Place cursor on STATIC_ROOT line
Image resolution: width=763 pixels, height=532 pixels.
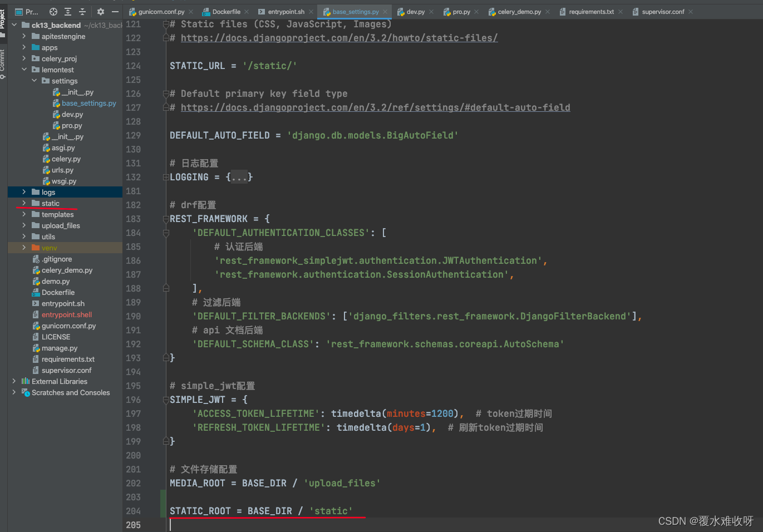[x=261, y=511]
